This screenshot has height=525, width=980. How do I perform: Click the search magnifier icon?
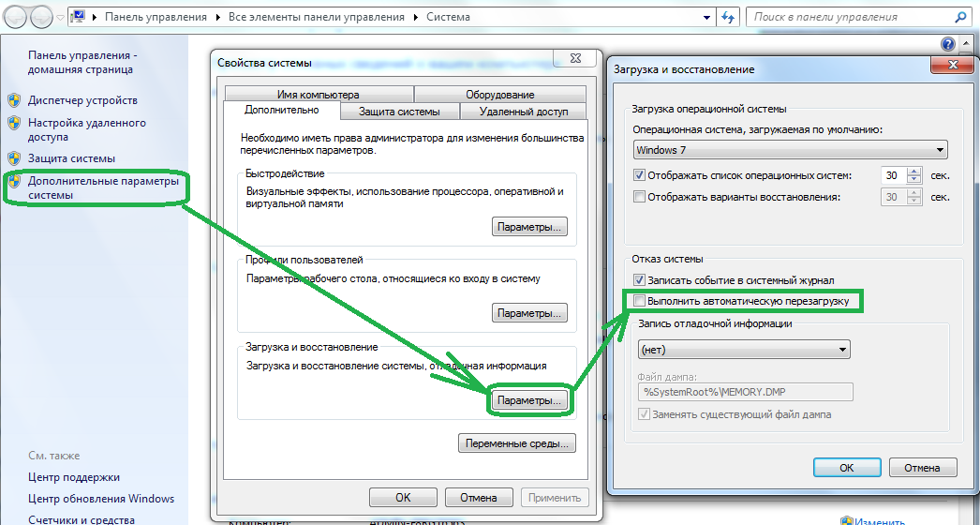(x=961, y=17)
